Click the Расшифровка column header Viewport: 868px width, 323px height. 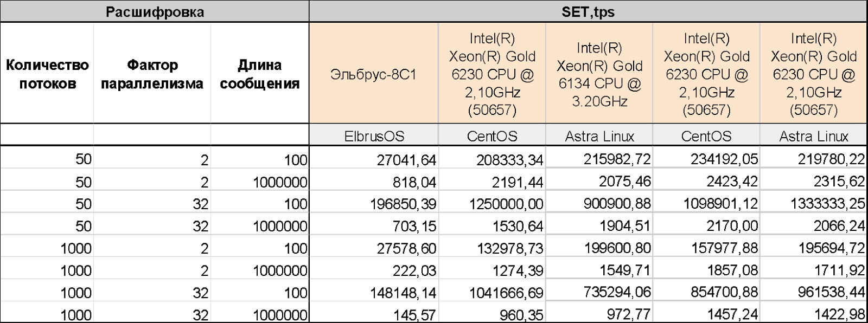(x=155, y=12)
